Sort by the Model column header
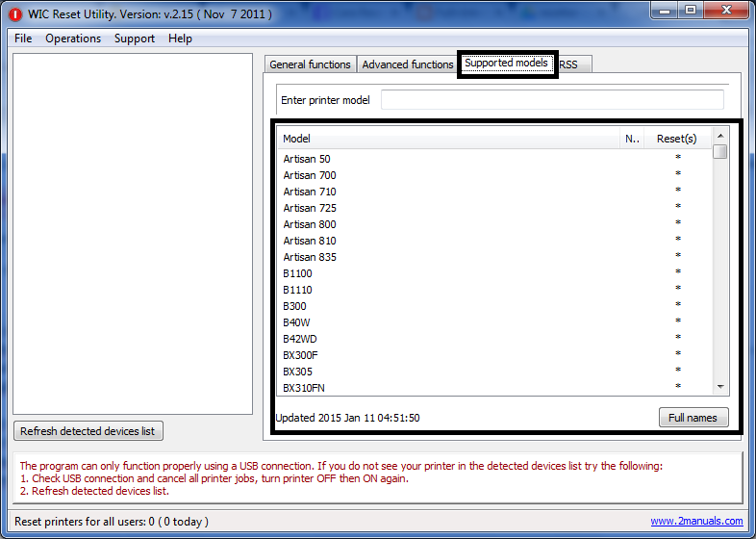This screenshot has height=539, width=756. (x=448, y=139)
